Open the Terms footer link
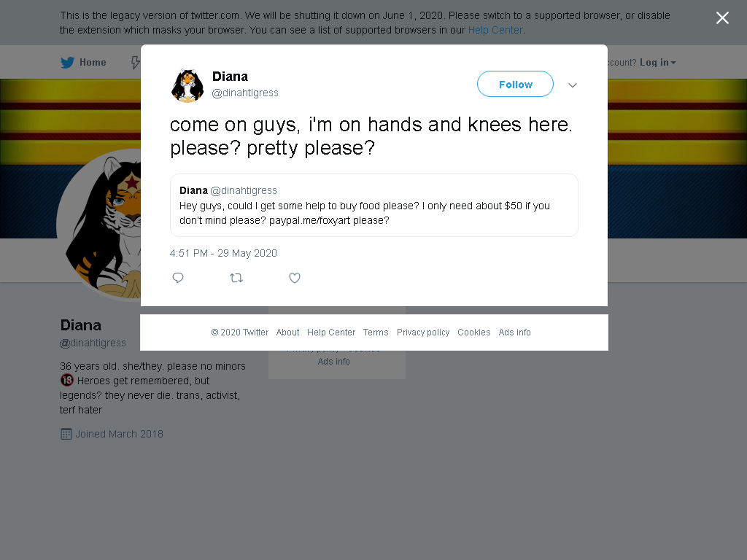 376,332
